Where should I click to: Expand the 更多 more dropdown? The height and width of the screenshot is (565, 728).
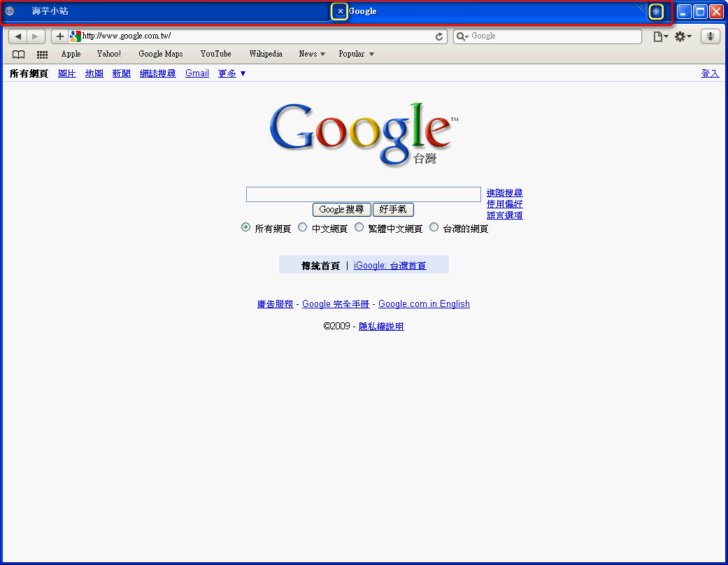[231, 73]
